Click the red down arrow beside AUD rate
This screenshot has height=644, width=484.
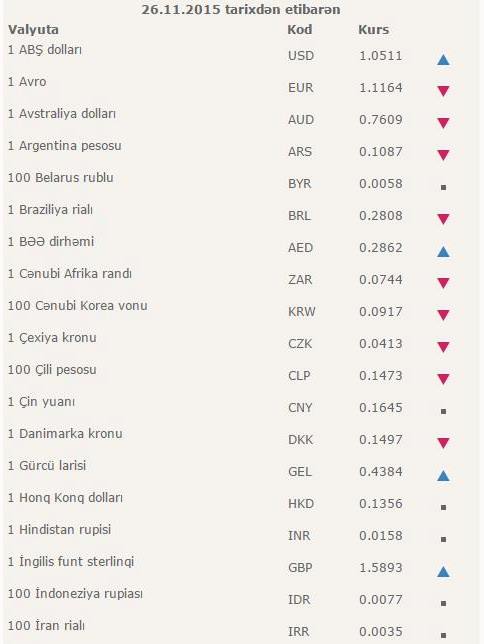tap(443, 123)
